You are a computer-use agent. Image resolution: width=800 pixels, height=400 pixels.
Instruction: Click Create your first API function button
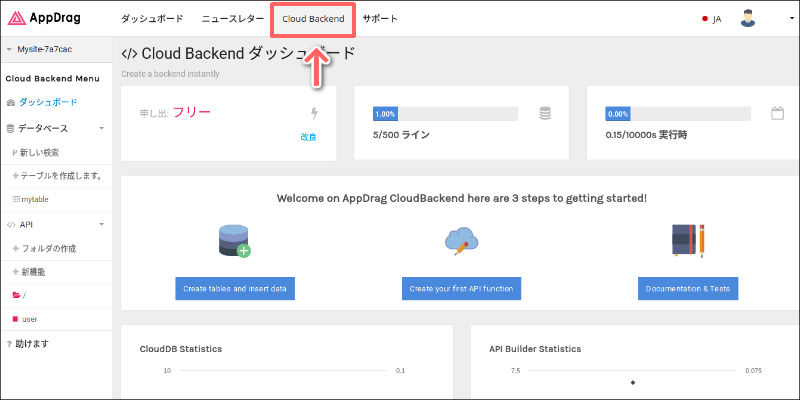[x=461, y=289]
